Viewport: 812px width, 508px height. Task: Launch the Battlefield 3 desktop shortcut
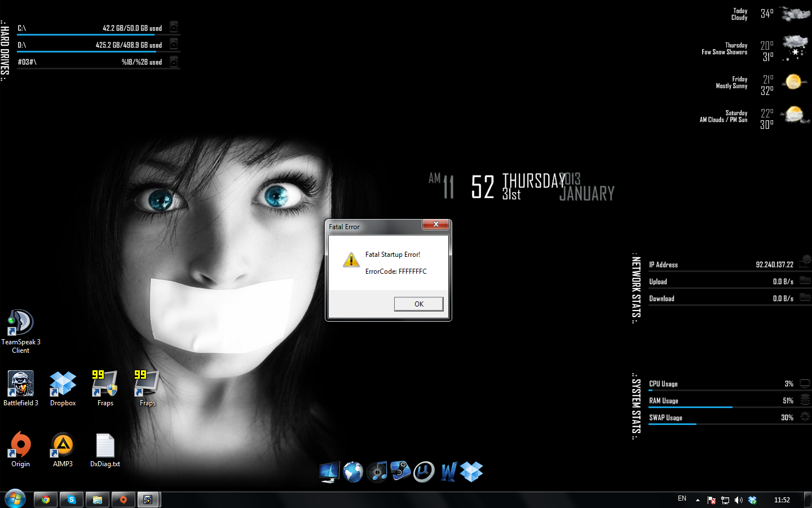point(21,384)
